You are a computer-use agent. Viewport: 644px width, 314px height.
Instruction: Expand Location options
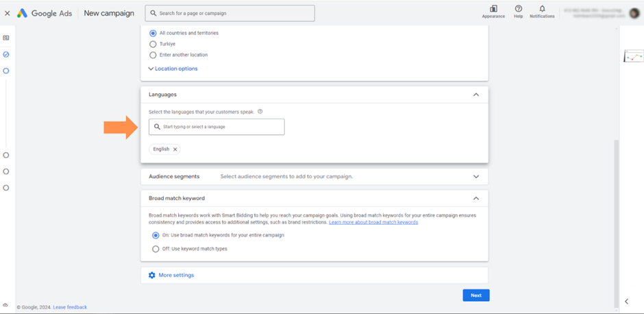click(x=173, y=69)
